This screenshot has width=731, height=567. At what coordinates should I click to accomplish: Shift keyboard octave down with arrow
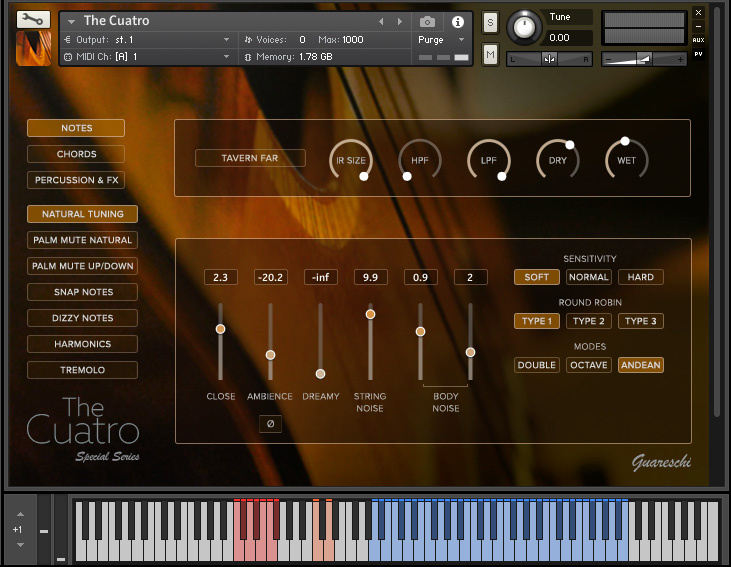coord(21,545)
